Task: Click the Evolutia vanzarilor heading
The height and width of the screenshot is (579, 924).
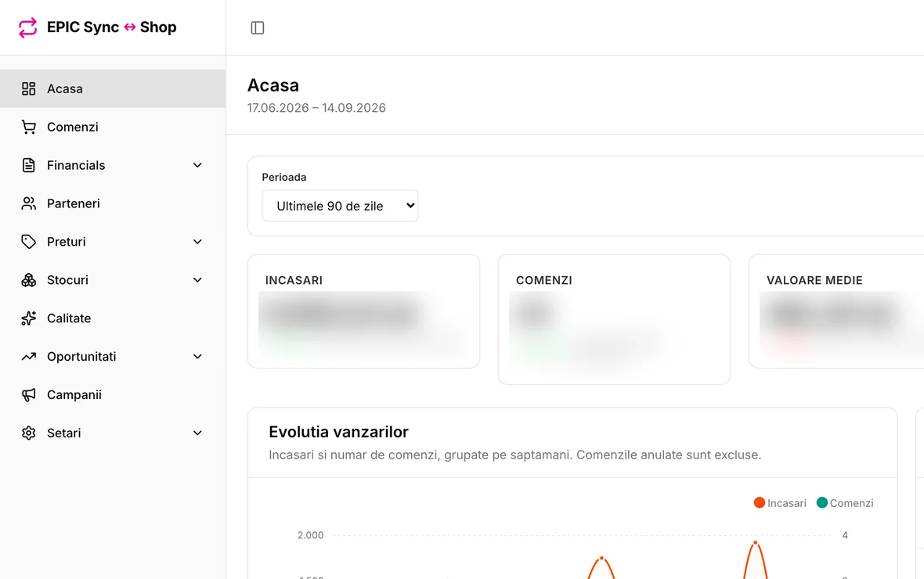Action: pos(338,432)
